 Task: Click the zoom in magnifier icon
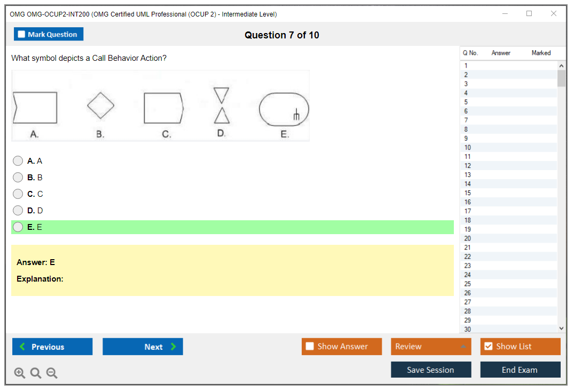tap(19, 373)
